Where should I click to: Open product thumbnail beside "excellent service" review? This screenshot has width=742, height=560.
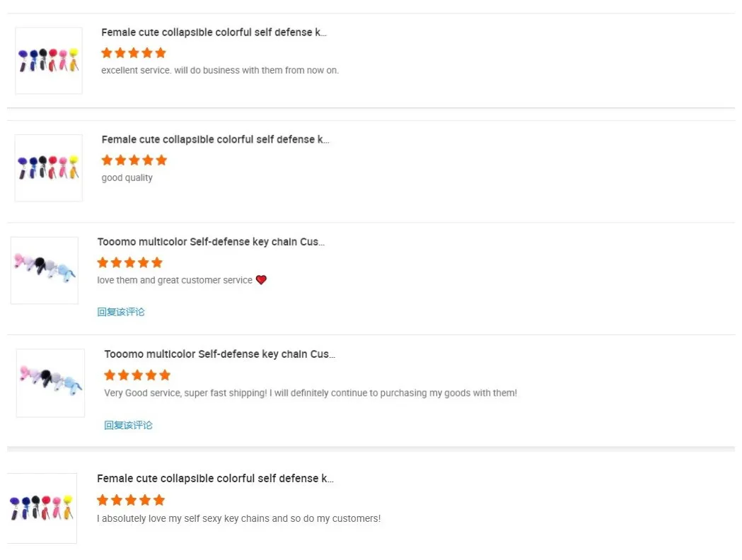(x=49, y=61)
